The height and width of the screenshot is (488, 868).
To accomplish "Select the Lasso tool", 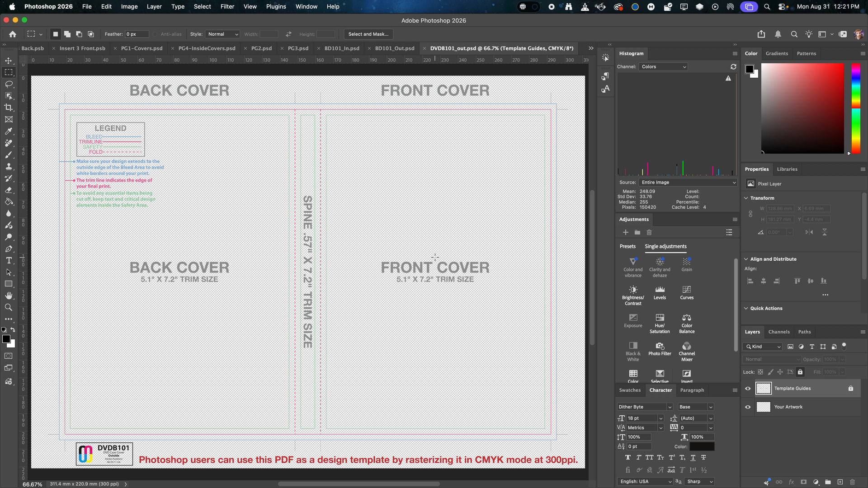I will click(9, 84).
